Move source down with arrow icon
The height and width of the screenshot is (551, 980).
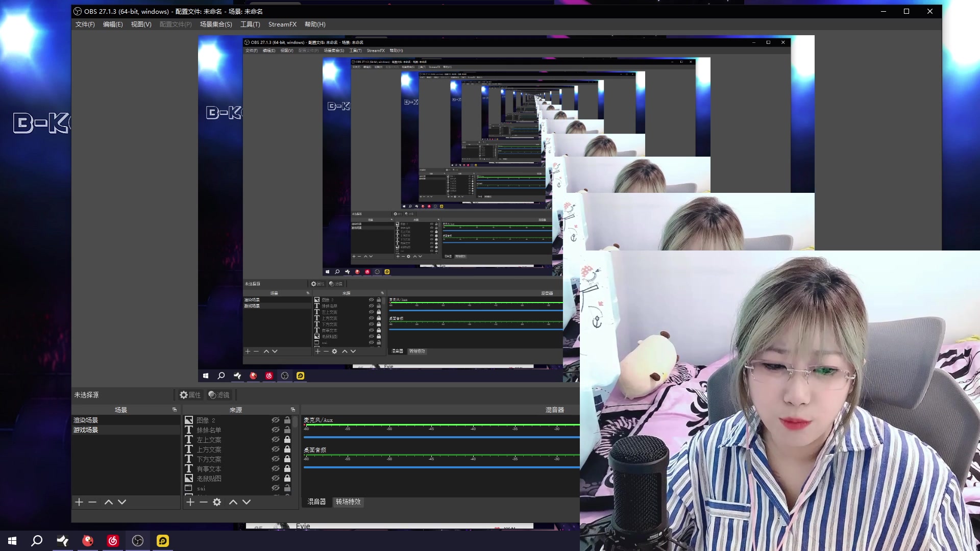pyautogui.click(x=247, y=502)
